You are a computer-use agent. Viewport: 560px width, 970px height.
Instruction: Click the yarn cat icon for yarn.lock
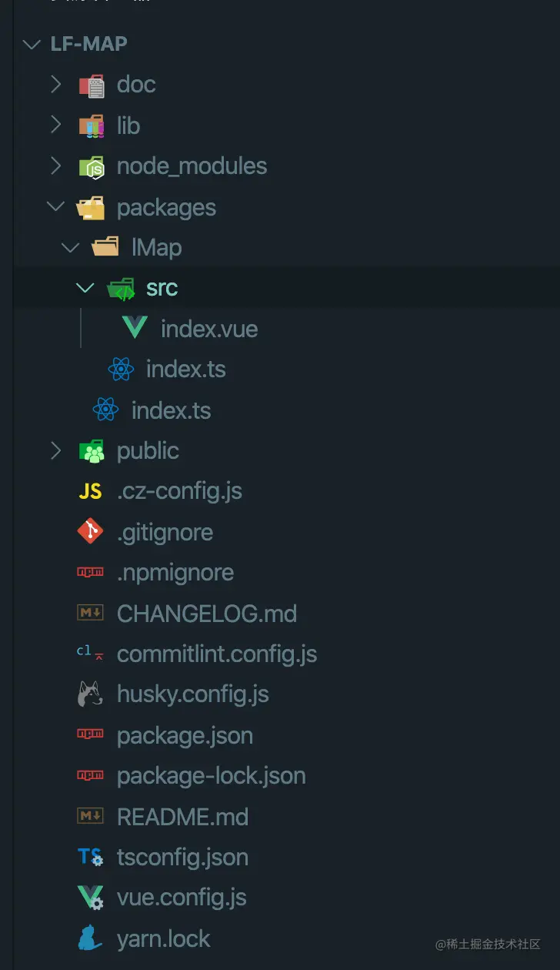[x=89, y=938]
